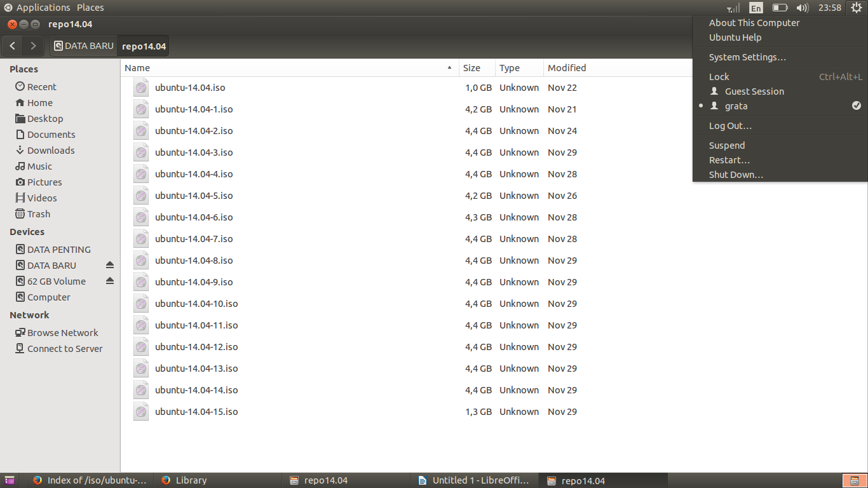Click the ubuntu-14.04-15.iso disc icon
The height and width of the screenshot is (488, 868).
click(x=141, y=412)
